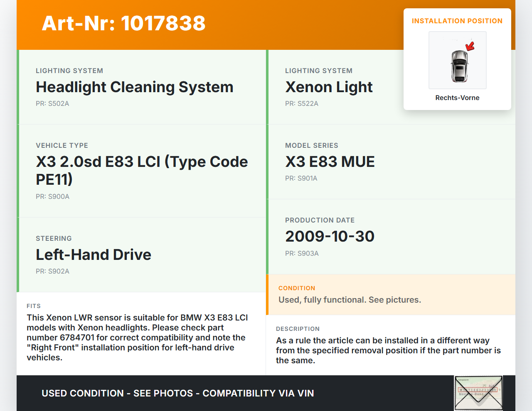Select the "Left-Hand Drive" value
The height and width of the screenshot is (411, 532).
click(x=94, y=254)
